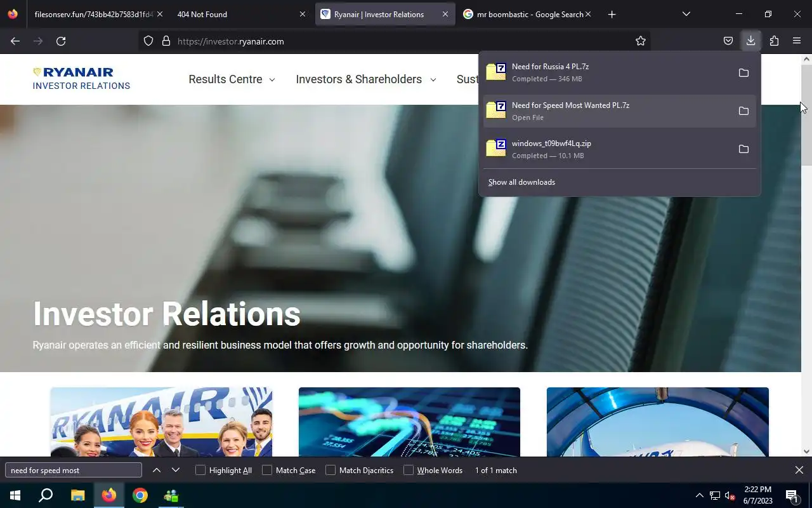
Task: Open the list all tabs dropdown
Action: 686,14
